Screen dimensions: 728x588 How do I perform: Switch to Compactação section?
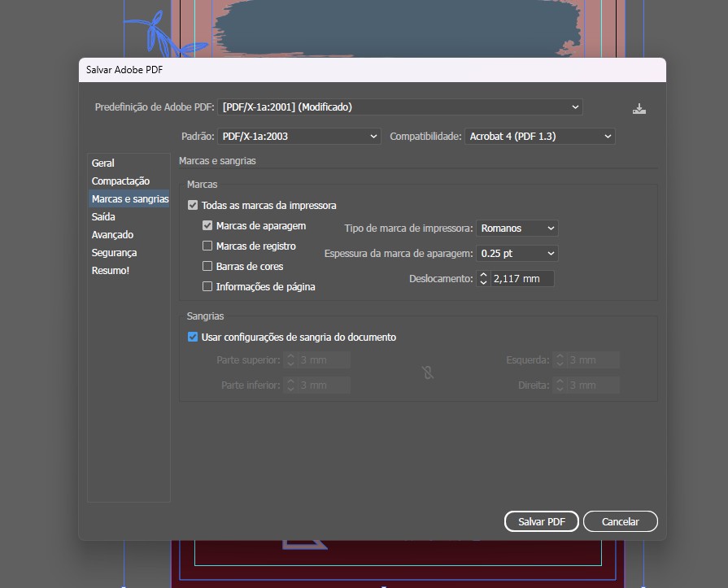[129, 181]
